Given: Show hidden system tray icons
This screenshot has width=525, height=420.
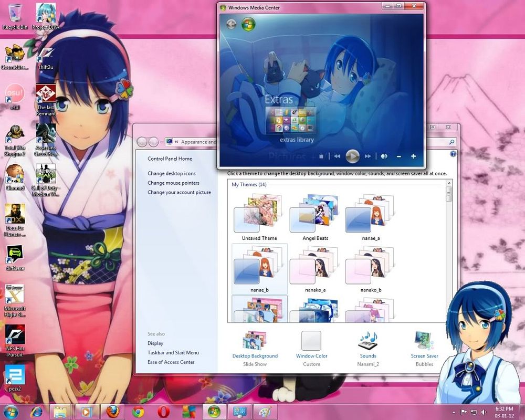Looking at the screenshot, I should click(454, 412).
